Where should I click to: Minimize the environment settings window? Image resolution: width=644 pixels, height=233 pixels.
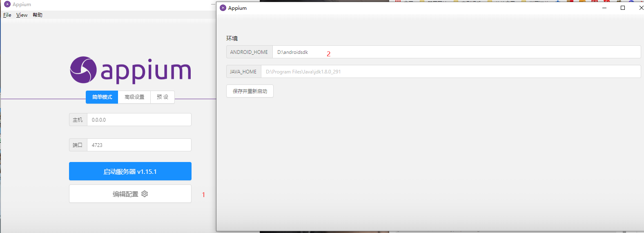(x=604, y=8)
